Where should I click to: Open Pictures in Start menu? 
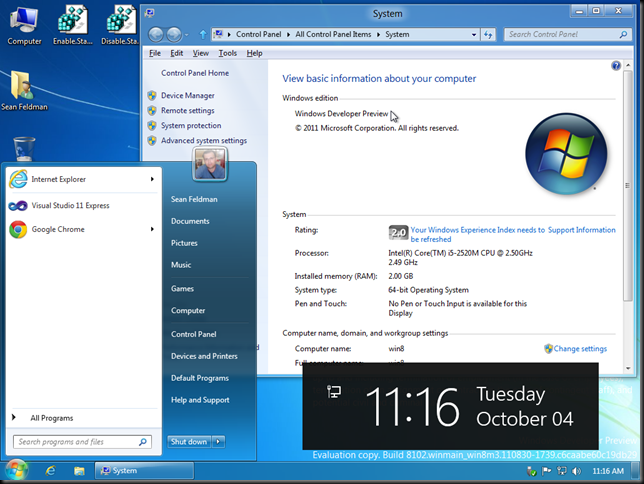pyautogui.click(x=184, y=243)
